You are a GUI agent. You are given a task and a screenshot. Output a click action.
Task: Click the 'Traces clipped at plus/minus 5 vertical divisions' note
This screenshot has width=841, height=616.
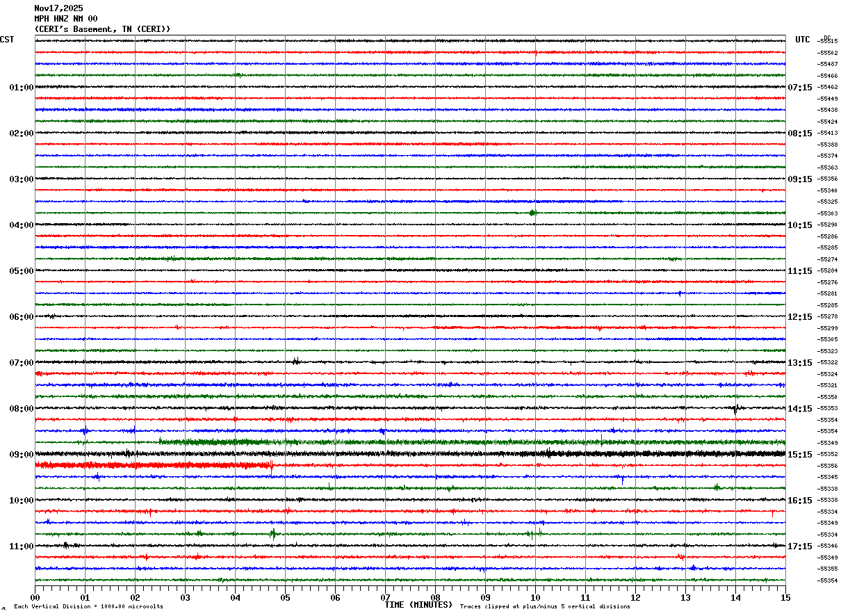pos(545,606)
